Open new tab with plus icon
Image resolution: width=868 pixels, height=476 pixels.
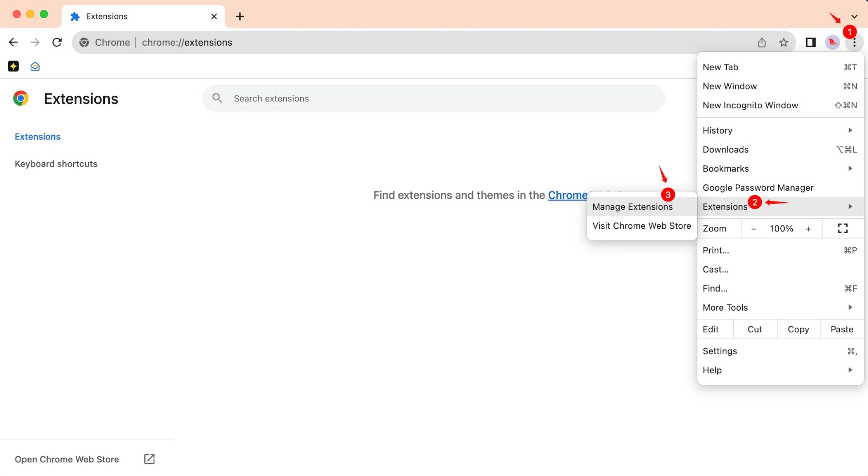coord(240,16)
